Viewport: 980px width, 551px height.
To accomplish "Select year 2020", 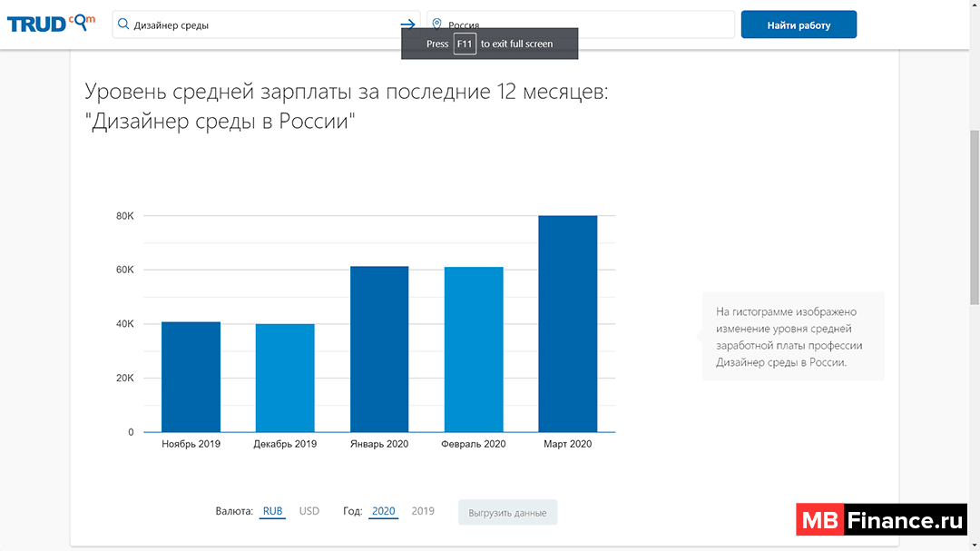I will coord(383,511).
